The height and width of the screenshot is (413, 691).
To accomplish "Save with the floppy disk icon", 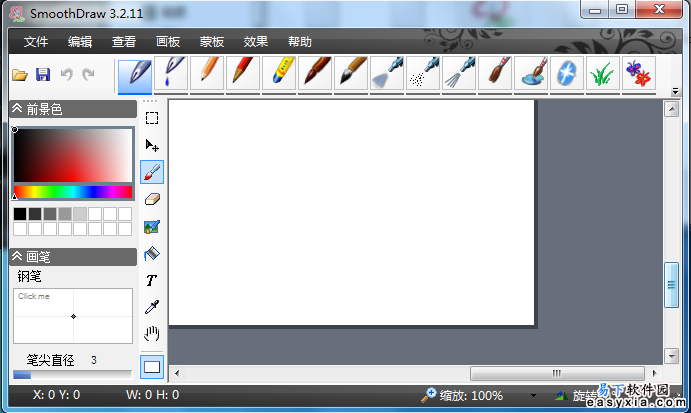I will tap(43, 74).
